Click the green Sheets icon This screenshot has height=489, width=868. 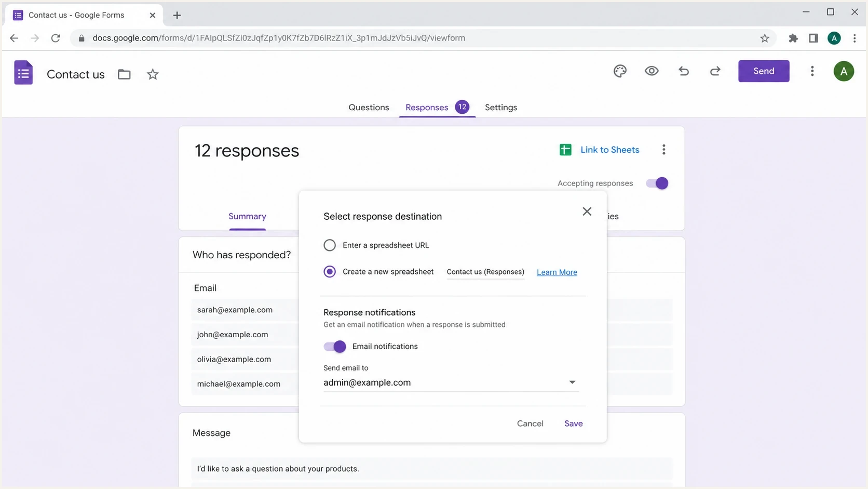click(x=565, y=150)
